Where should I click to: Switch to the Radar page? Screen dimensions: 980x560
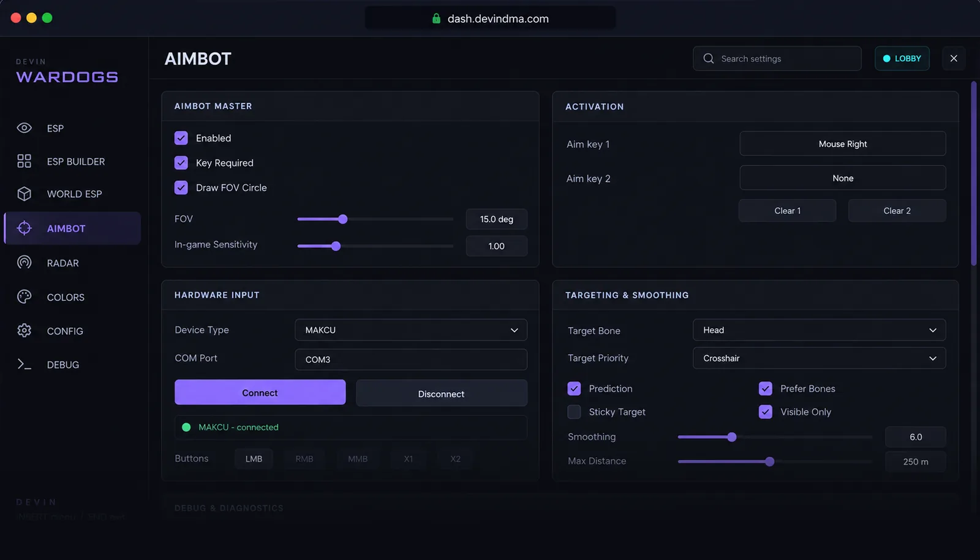tap(72, 263)
